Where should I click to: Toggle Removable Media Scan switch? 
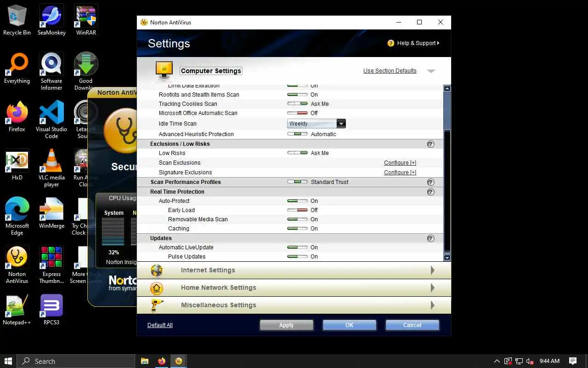tap(297, 219)
